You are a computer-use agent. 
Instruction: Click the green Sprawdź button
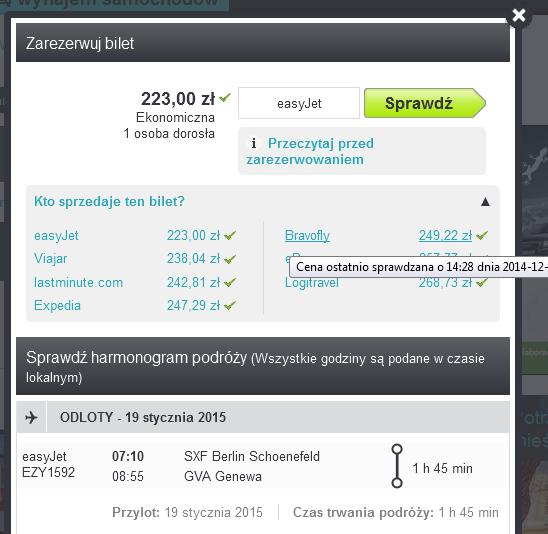(x=425, y=103)
